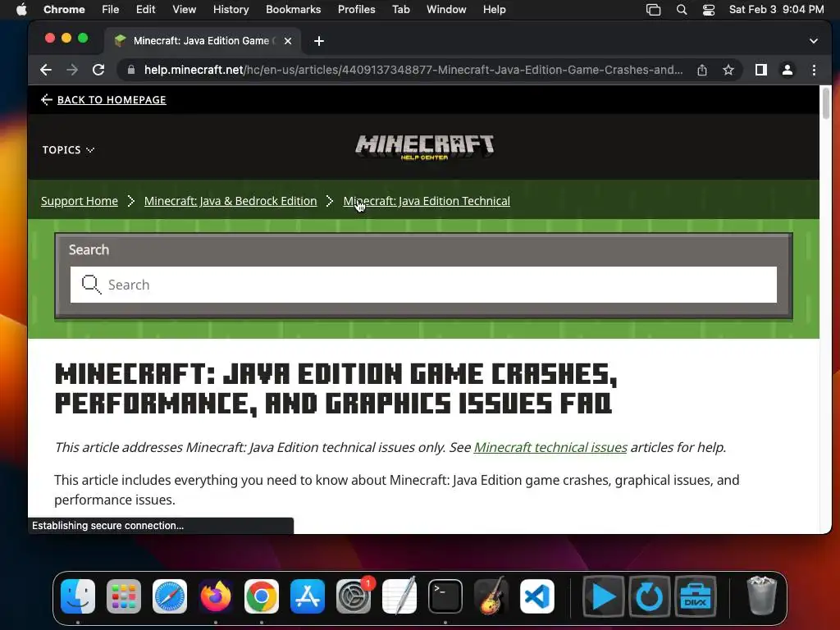The image size is (840, 630).
Task: Focus the Search input field
Action: [x=423, y=285]
